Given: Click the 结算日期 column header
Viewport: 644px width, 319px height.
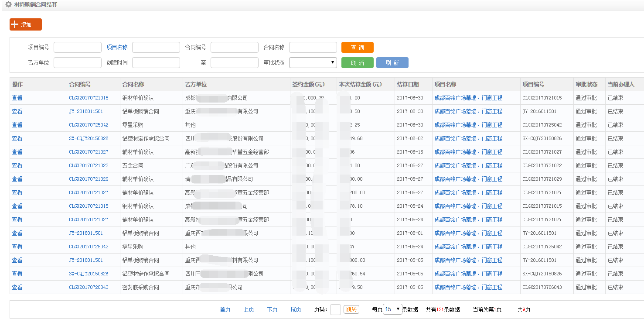Looking at the screenshot, I should click(408, 85).
